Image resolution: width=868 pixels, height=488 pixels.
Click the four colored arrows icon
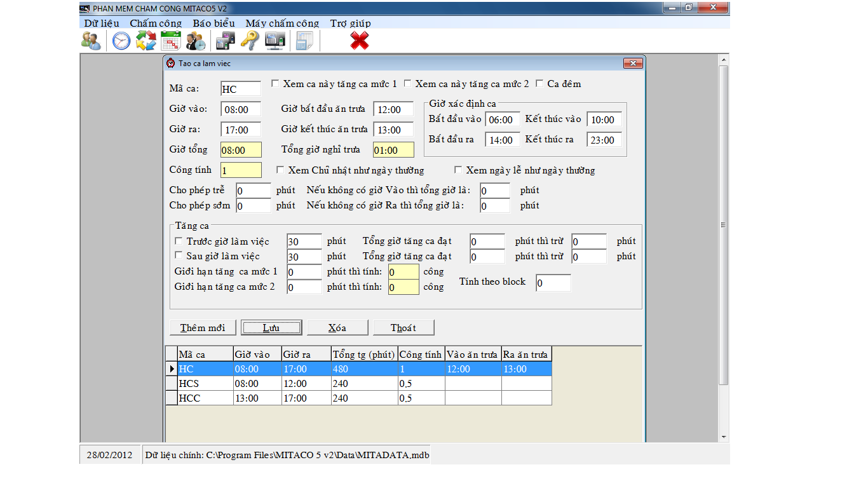point(146,41)
